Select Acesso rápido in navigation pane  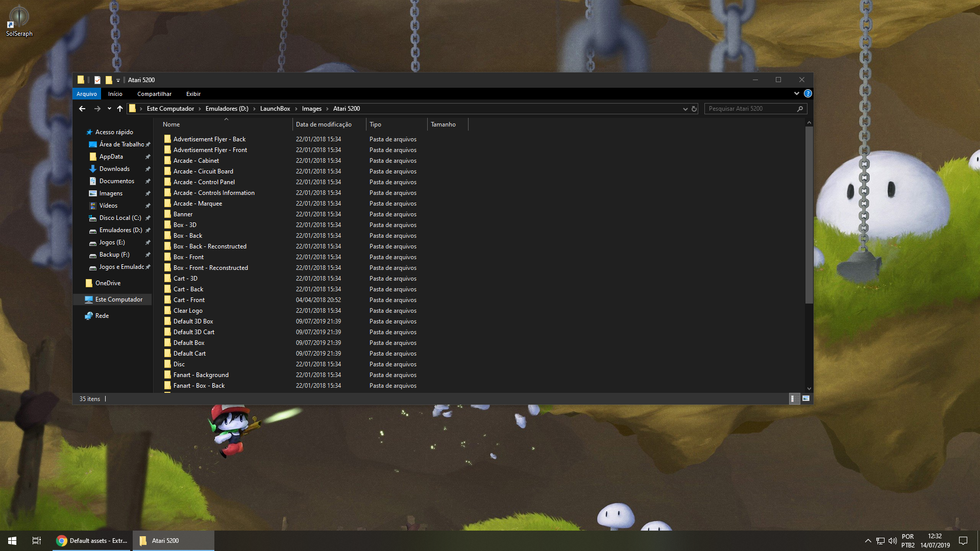pos(114,132)
